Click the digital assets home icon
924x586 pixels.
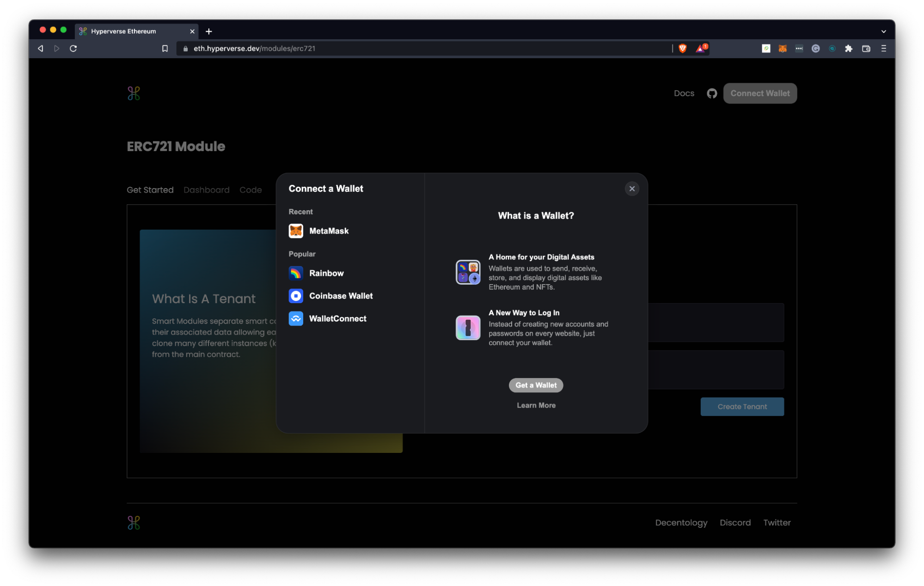(467, 271)
